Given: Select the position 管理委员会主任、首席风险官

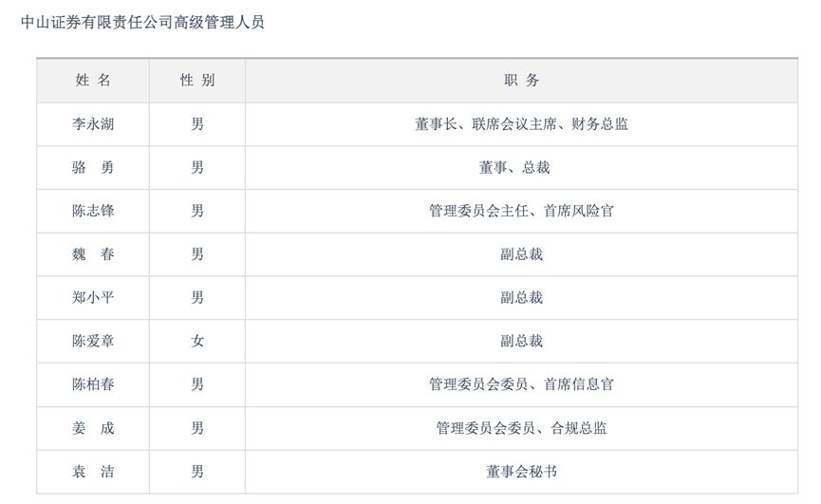Looking at the screenshot, I should (x=521, y=211).
